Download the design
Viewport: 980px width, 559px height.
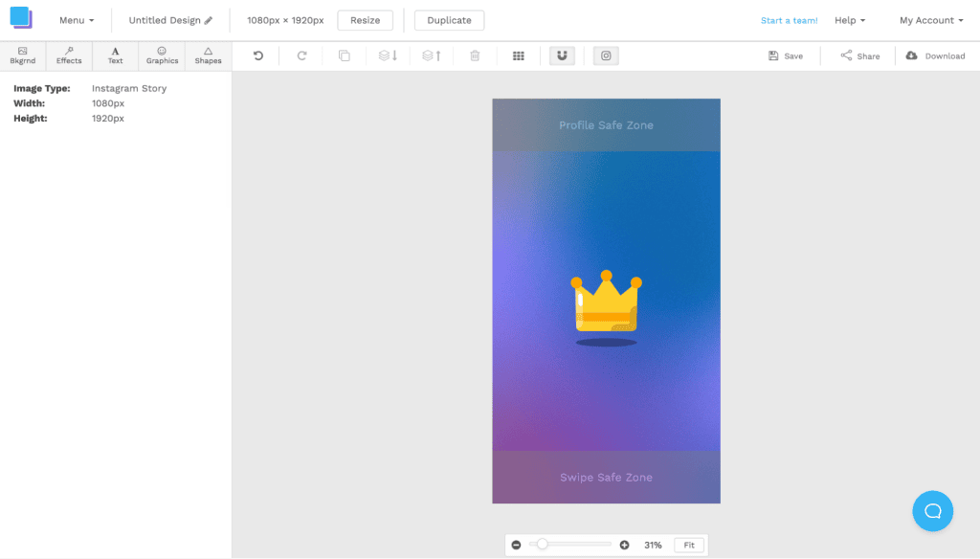[936, 56]
